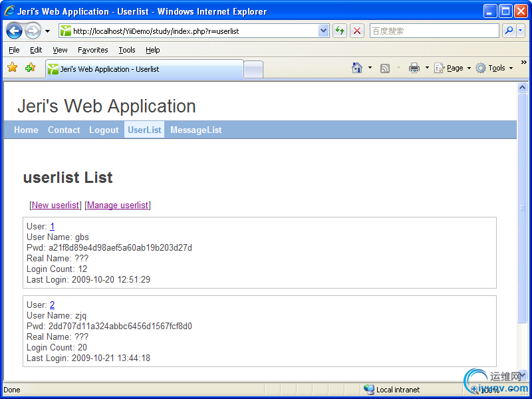Open the MessageList nav link
The height and width of the screenshot is (399, 532).
tap(196, 130)
